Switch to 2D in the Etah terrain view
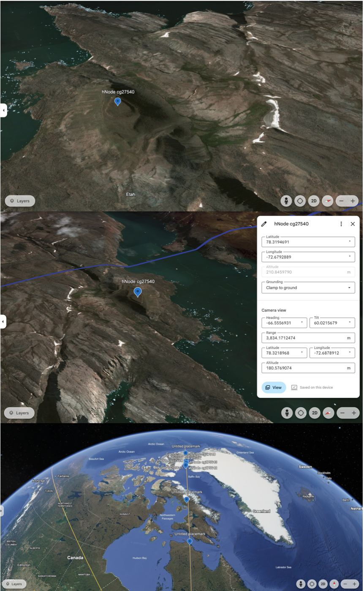Screen dimensions: 364x591 [x=314, y=201]
